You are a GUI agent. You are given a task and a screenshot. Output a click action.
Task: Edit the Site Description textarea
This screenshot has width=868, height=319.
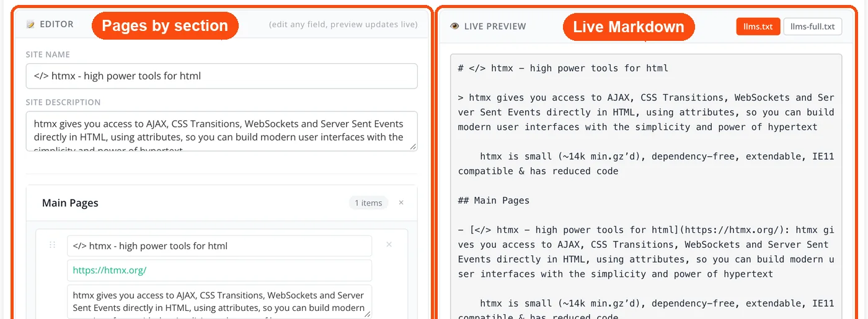click(x=221, y=131)
